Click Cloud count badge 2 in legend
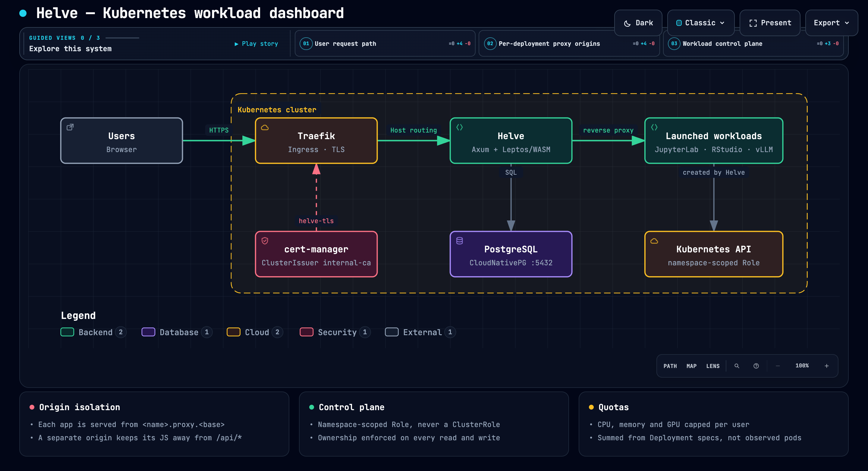868x471 pixels. (x=277, y=332)
